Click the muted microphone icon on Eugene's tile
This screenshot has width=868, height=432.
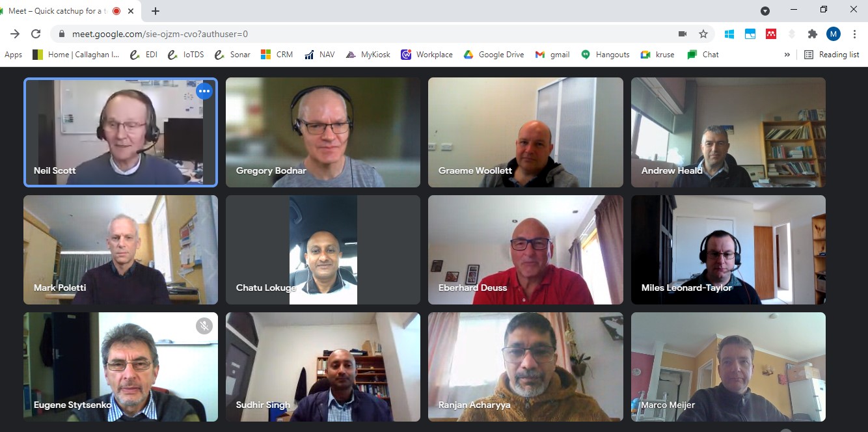tap(204, 325)
